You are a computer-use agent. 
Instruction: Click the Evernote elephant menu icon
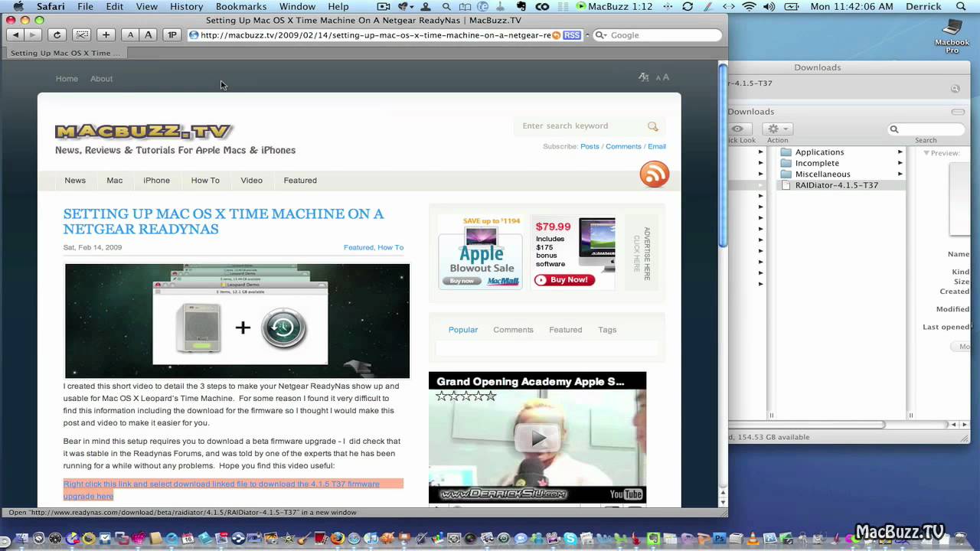[x=521, y=6]
